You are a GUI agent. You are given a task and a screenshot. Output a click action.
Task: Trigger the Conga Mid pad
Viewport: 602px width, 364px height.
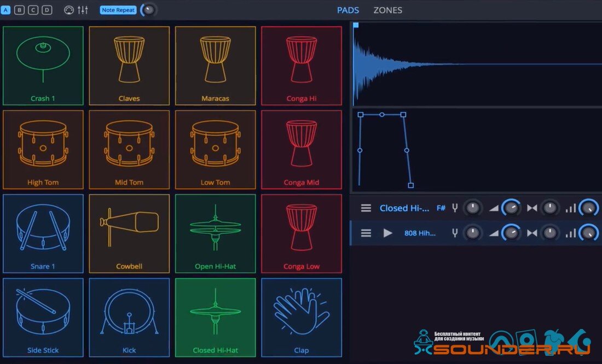(302, 150)
